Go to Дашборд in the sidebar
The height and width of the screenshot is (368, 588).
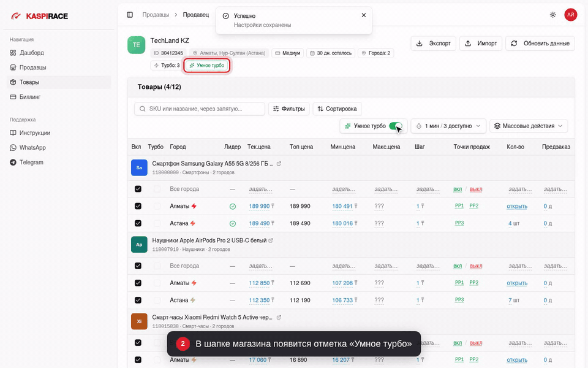pos(59,53)
